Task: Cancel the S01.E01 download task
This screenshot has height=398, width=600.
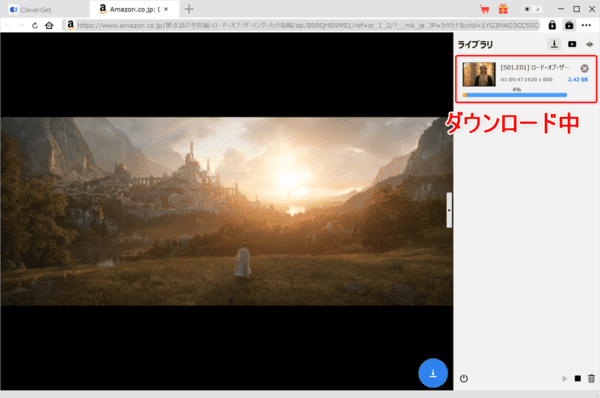Action: coord(584,69)
